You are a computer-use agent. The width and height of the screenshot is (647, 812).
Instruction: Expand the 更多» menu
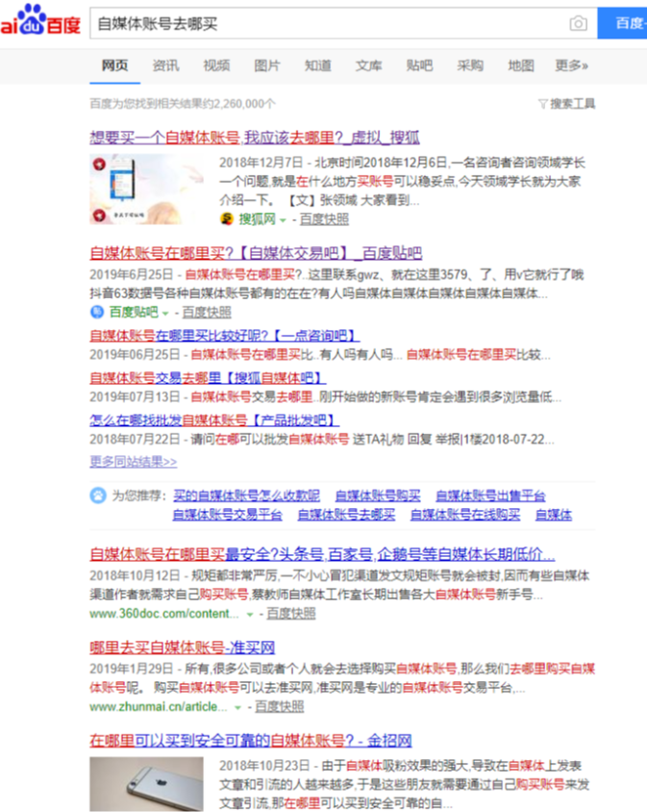[572, 65]
